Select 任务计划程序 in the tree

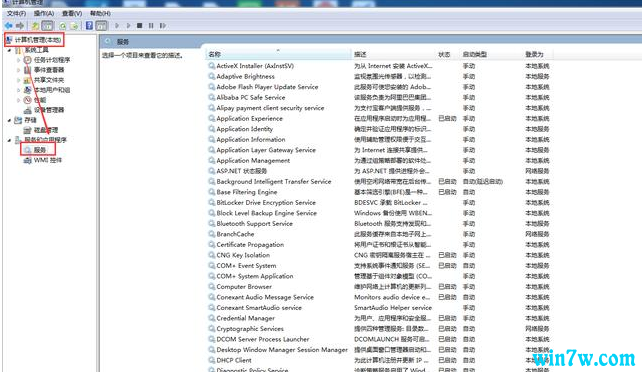click(x=52, y=60)
